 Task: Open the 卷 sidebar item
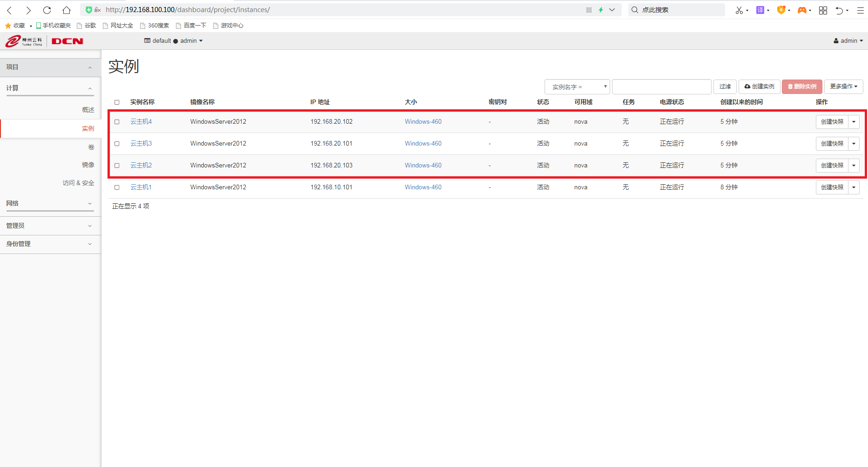(91, 147)
